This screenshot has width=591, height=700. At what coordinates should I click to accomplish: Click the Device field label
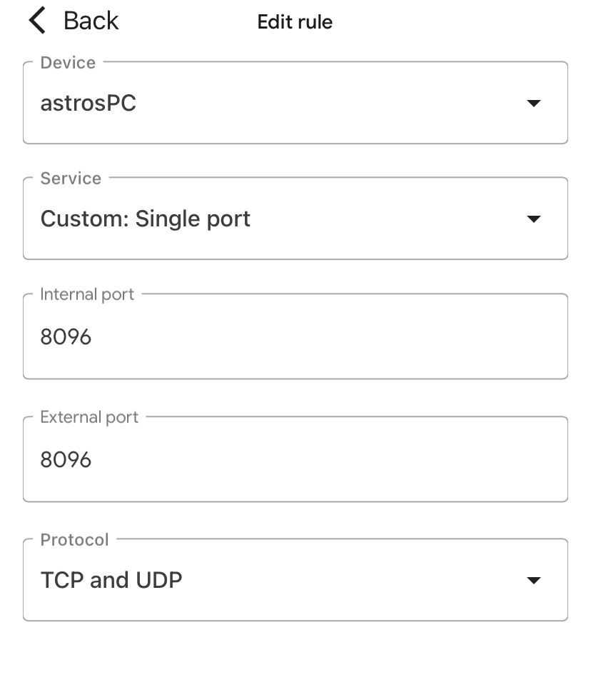click(x=68, y=63)
